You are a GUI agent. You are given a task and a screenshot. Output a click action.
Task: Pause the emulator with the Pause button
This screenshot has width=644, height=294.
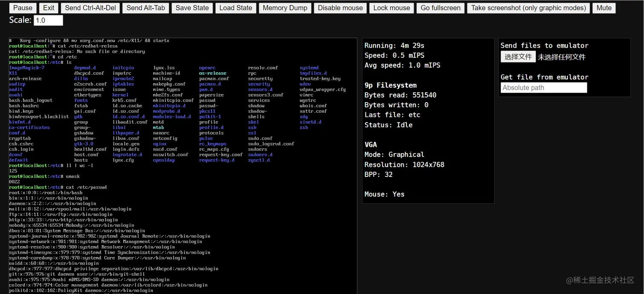click(x=23, y=8)
